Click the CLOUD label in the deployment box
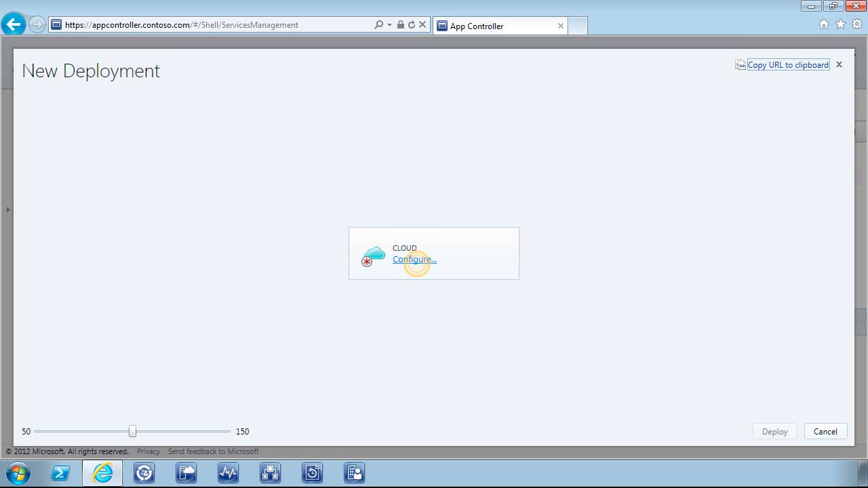 tap(405, 248)
